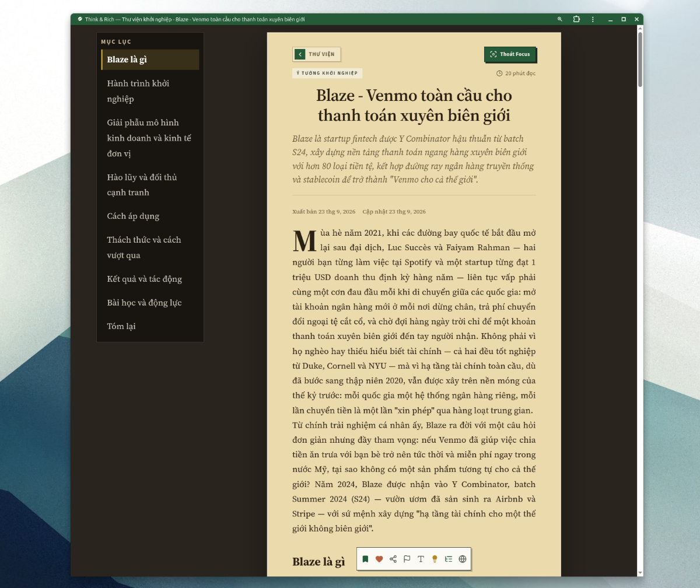Click the scrollbar up arrow
This screenshot has height=588, width=700.
click(640, 28)
